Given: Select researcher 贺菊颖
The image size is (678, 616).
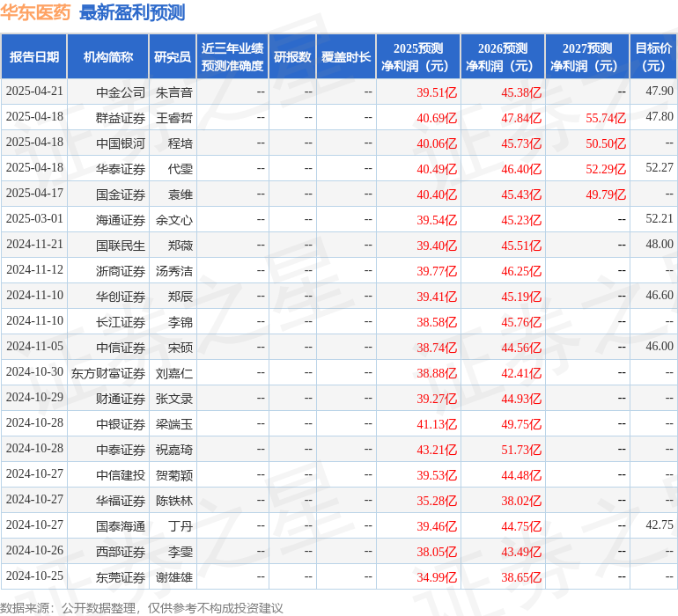Looking at the screenshot, I should (x=173, y=474).
